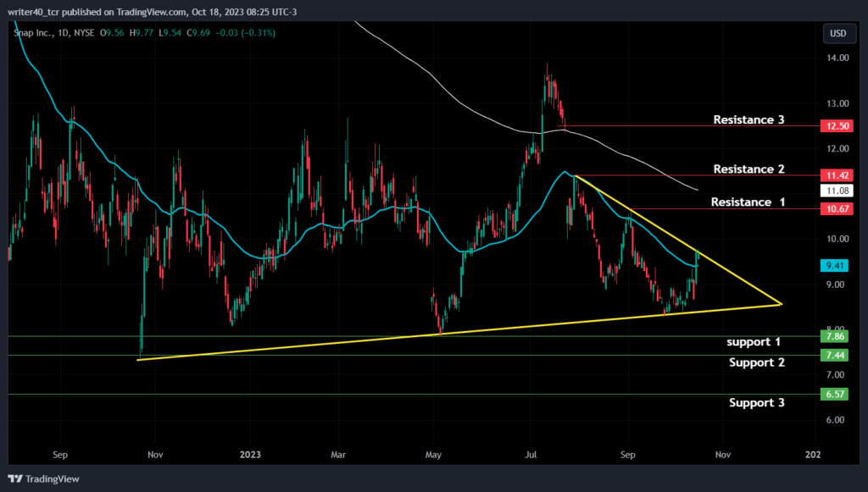Select the green 6.57 support tag
Image resolution: width=868 pixels, height=492 pixels.
point(834,394)
